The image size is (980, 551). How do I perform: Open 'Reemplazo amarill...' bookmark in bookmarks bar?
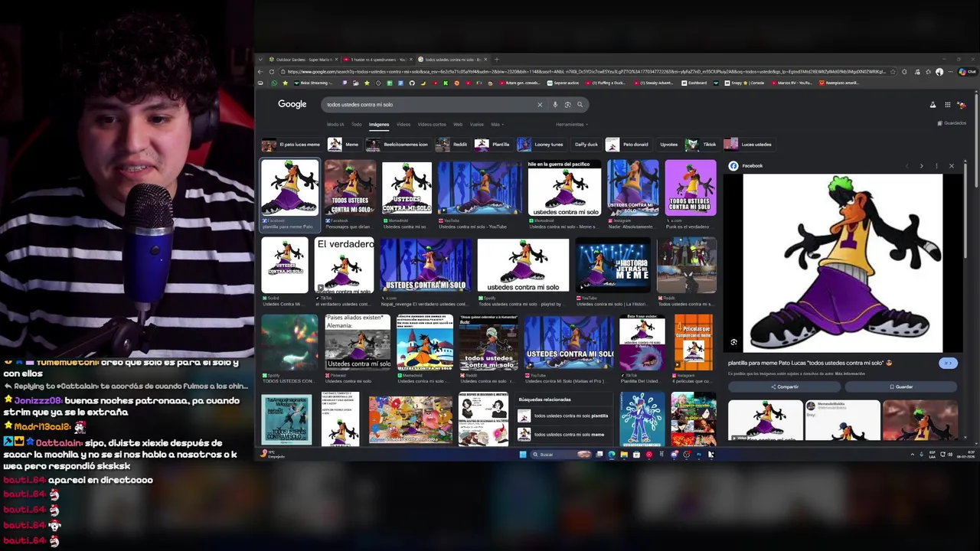(x=840, y=83)
